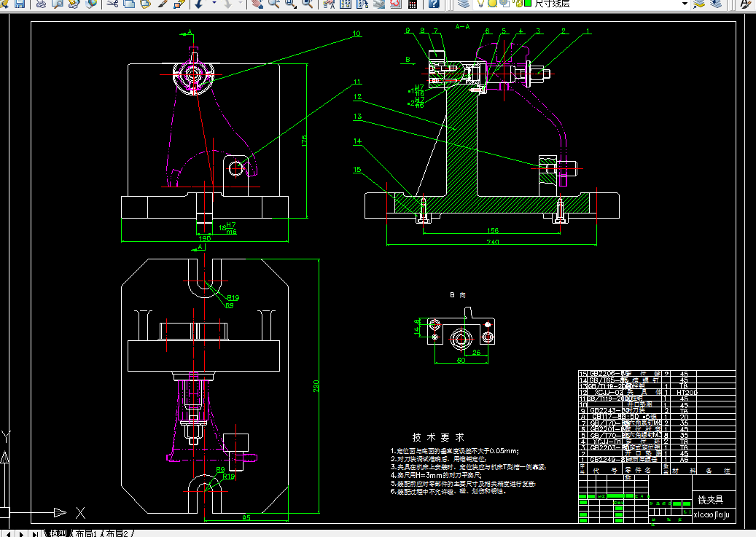Switch to the 模型 tab
The image size is (756, 537).
(58, 533)
